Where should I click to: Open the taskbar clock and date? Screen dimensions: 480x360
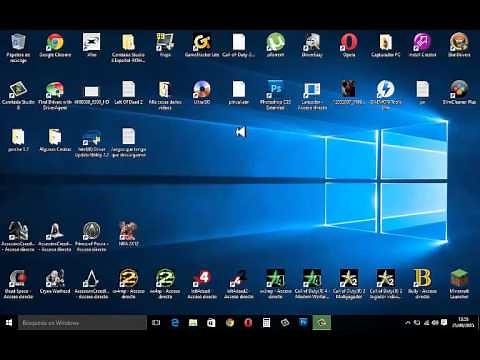point(463,322)
